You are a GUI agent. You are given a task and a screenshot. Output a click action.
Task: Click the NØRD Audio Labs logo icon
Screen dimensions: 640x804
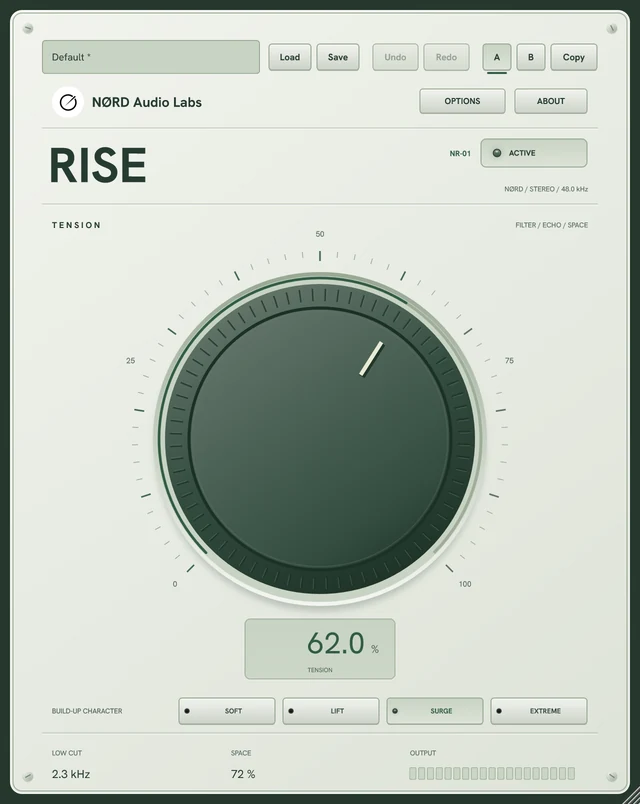[x=68, y=102]
